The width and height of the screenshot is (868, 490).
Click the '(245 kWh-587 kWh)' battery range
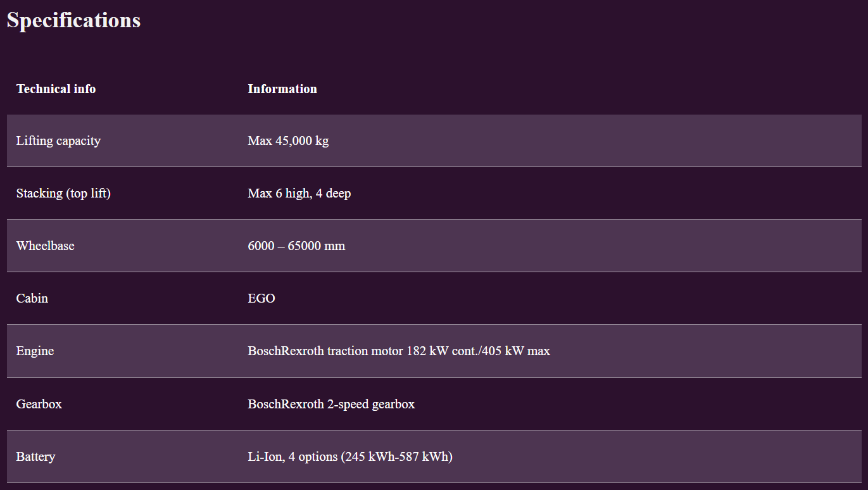[397, 456]
